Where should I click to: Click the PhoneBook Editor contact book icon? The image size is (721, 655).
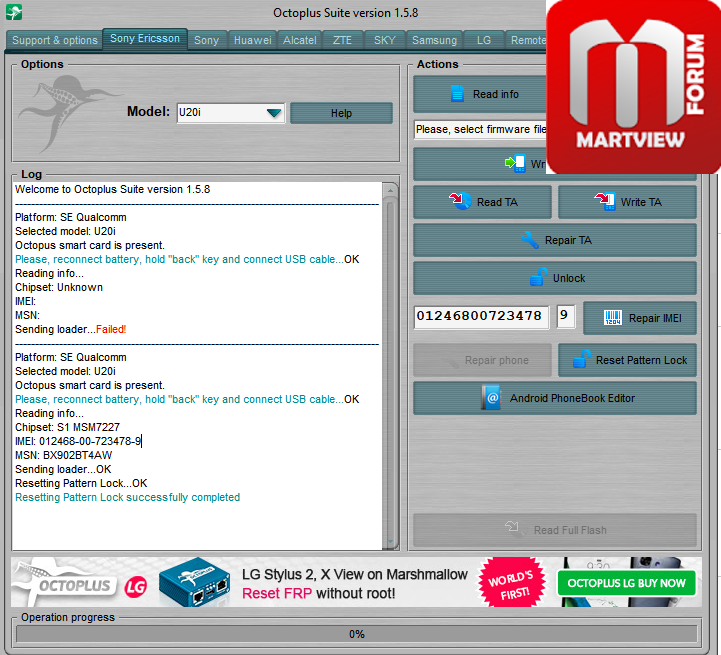tap(492, 397)
